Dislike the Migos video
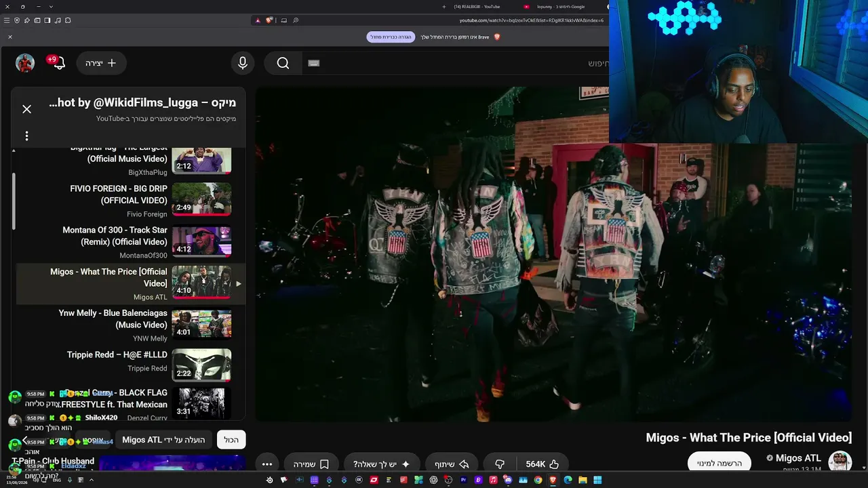Viewport: 868px width, 488px height. (500, 464)
